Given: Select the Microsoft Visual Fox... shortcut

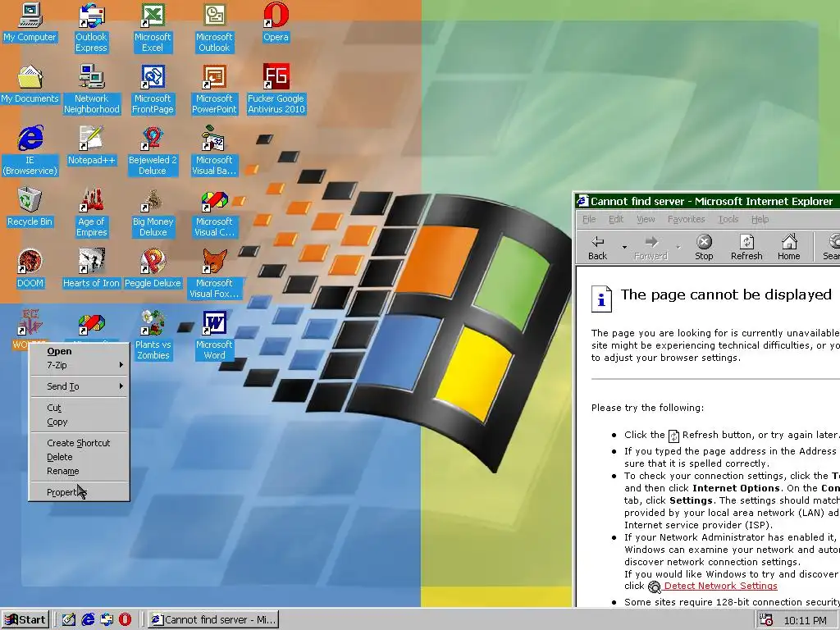Looking at the screenshot, I should [x=214, y=274].
